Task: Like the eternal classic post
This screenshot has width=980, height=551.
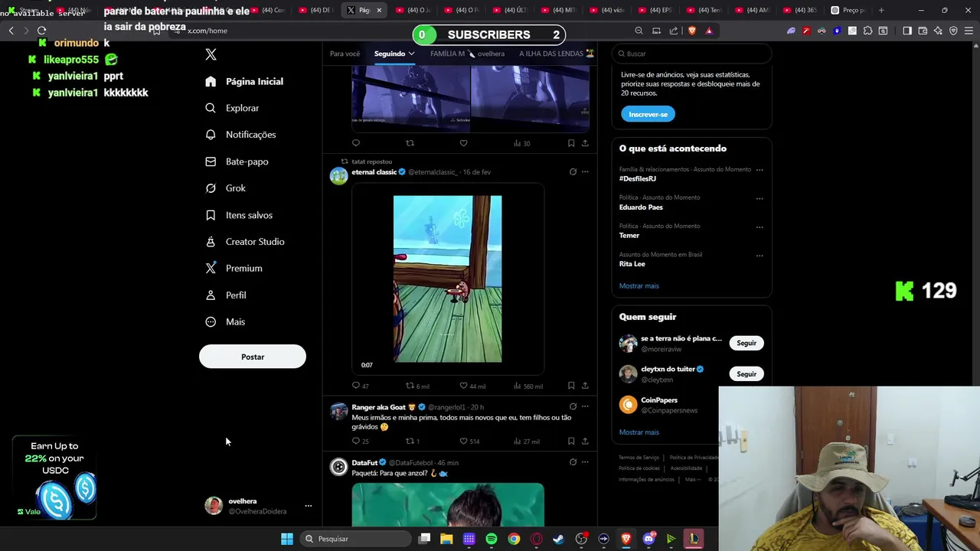Action: pos(463,386)
